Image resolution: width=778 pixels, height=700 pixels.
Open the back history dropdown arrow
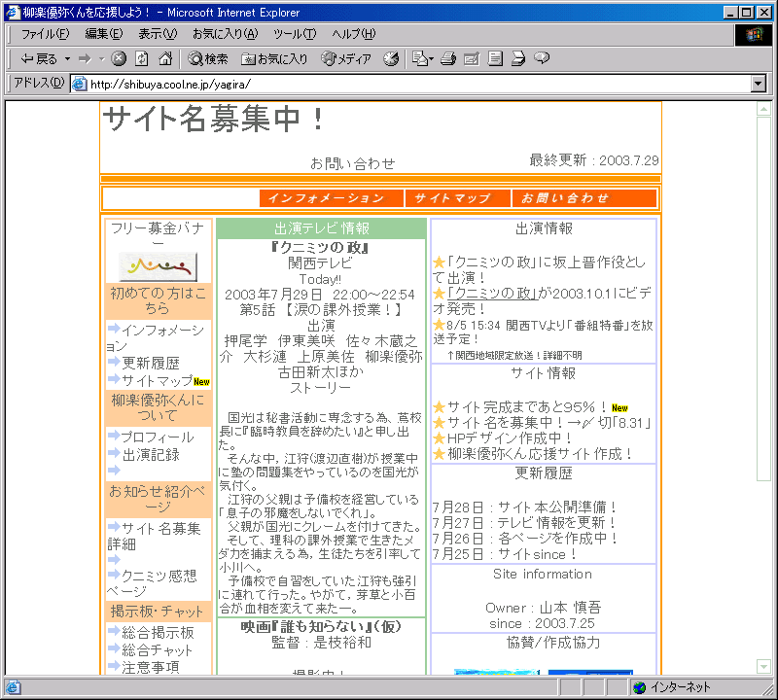click(x=67, y=59)
